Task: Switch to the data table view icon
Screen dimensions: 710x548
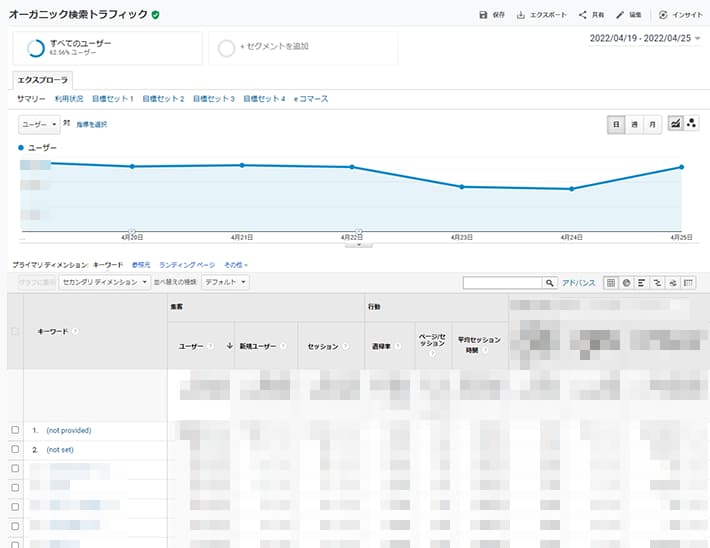Action: (x=611, y=283)
